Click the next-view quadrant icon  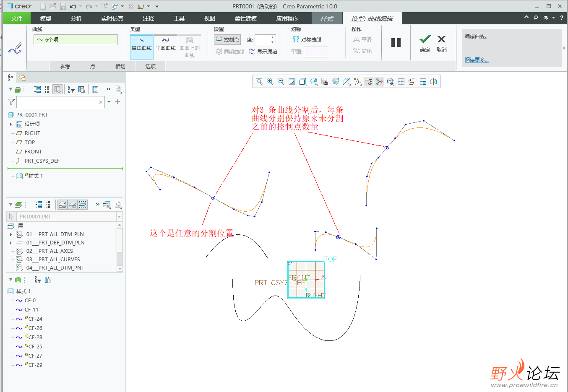423,82
